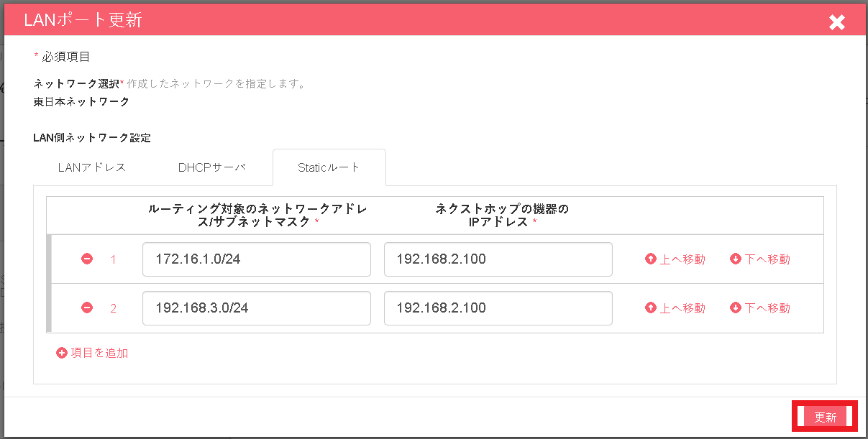
Task: Select the Staticルート tab
Action: coord(329,167)
